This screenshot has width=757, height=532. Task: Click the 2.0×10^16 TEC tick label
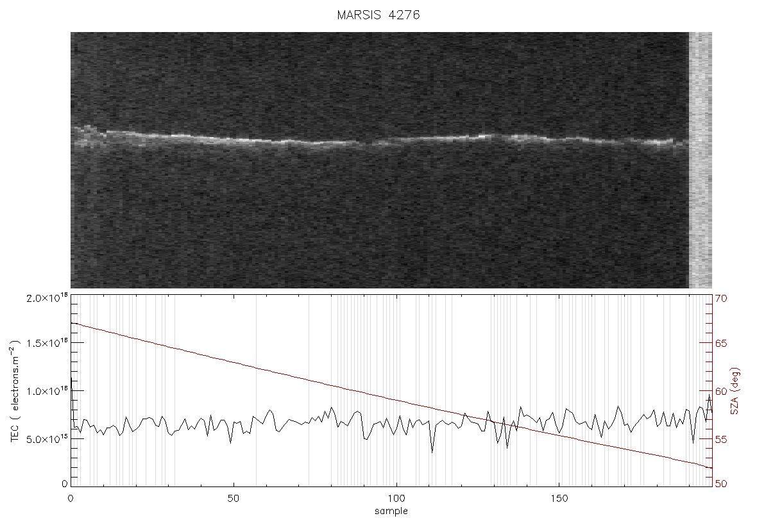coord(46,298)
